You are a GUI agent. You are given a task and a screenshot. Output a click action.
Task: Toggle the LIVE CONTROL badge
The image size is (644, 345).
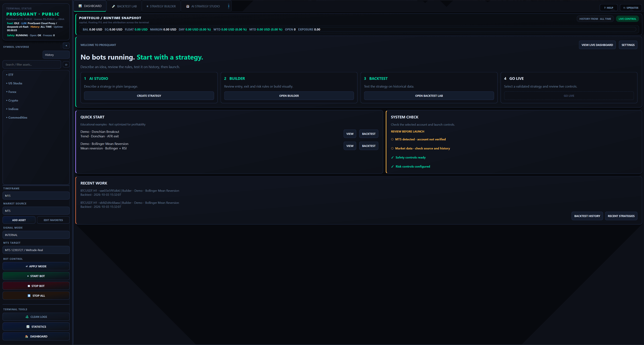coord(627,19)
